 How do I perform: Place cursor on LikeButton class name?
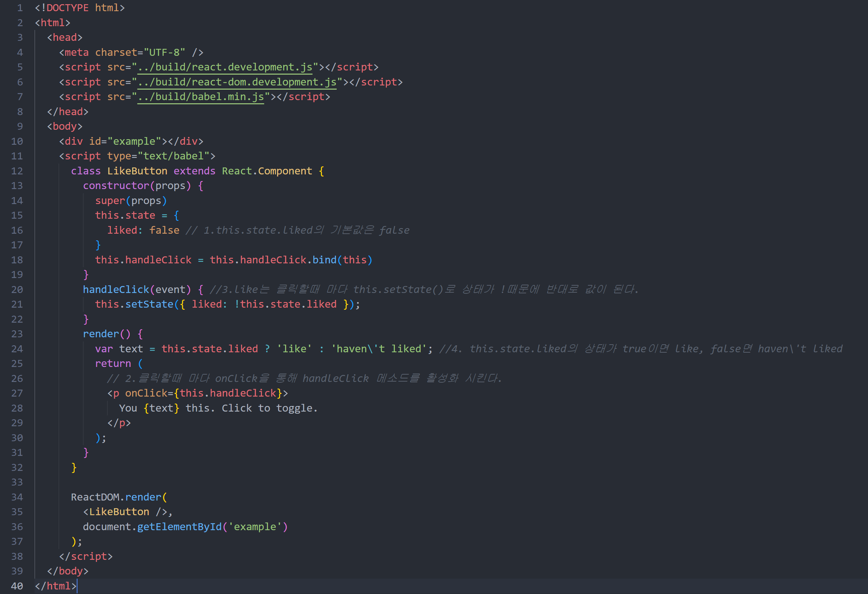point(137,171)
